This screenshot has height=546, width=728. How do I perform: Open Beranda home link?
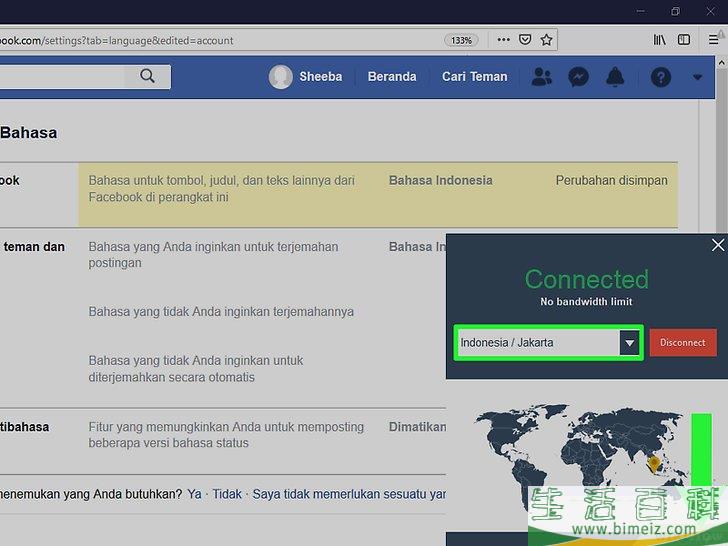(392, 77)
